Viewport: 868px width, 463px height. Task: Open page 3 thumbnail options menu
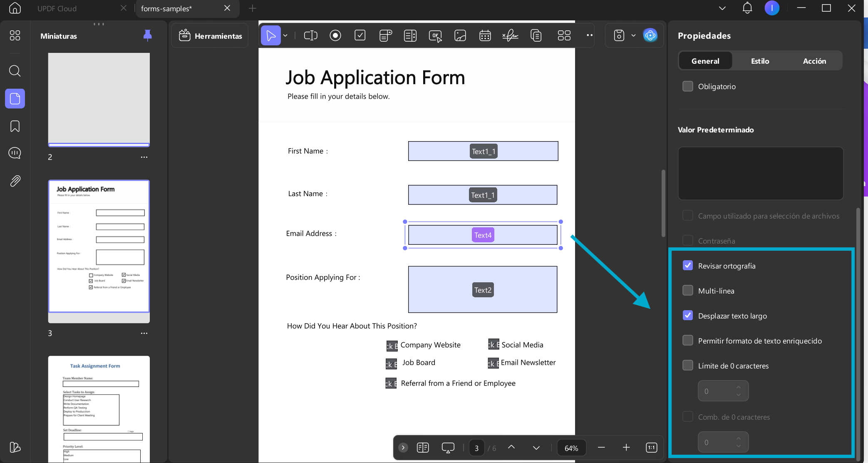[x=144, y=333]
